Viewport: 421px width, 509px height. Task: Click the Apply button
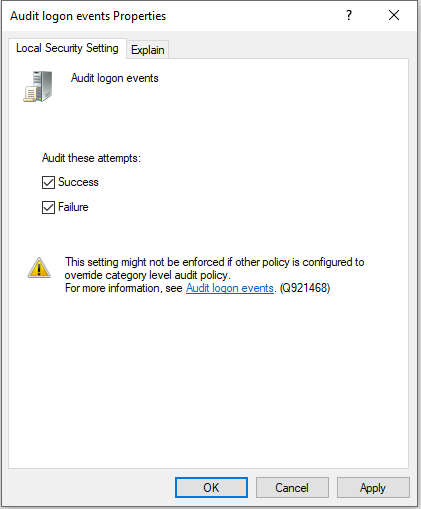(373, 488)
